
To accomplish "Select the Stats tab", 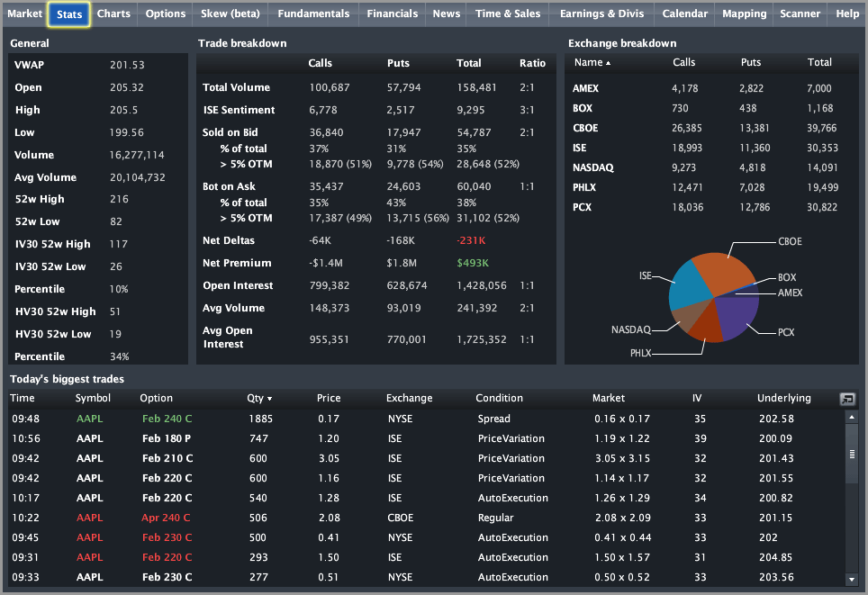I will [69, 14].
